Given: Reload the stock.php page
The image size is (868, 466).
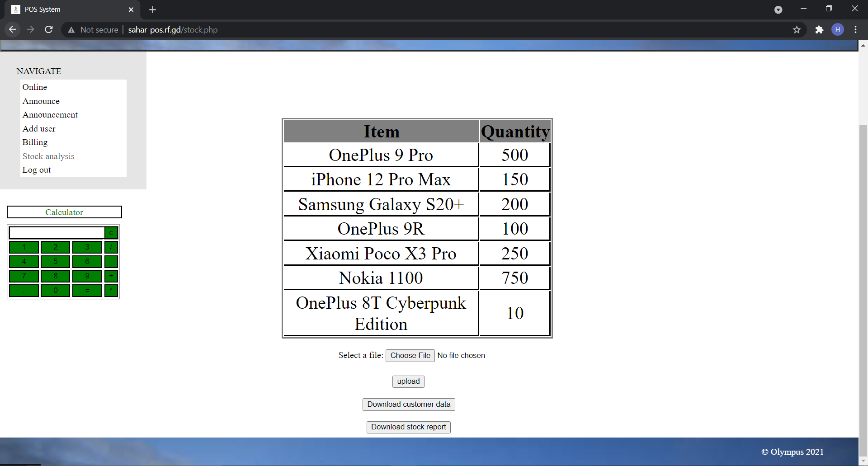Looking at the screenshot, I should 49,29.
